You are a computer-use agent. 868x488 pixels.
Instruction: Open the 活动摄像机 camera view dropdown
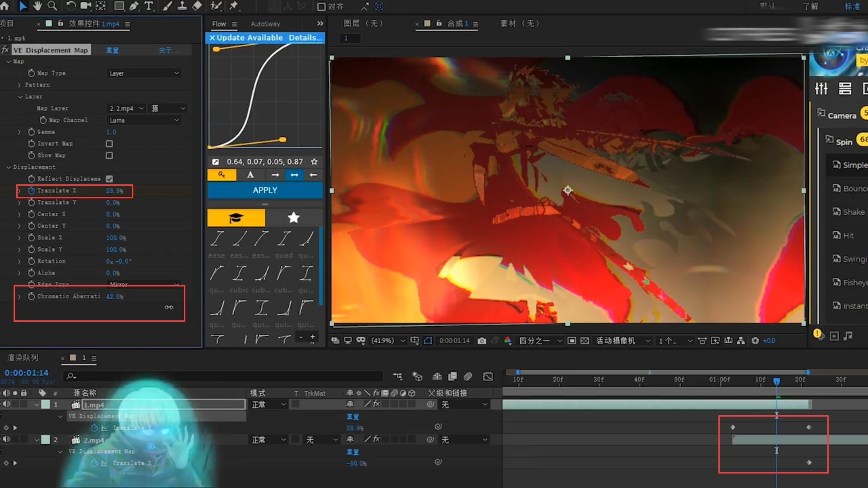click(623, 341)
